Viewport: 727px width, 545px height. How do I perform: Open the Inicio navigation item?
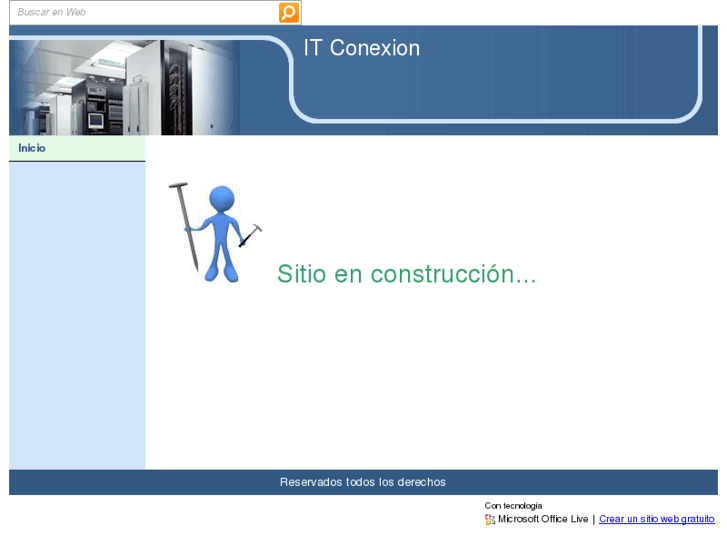pyautogui.click(x=77, y=148)
